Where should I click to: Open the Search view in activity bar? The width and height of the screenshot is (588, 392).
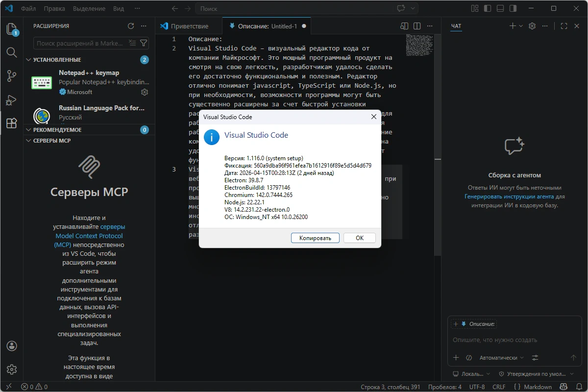[x=12, y=52]
